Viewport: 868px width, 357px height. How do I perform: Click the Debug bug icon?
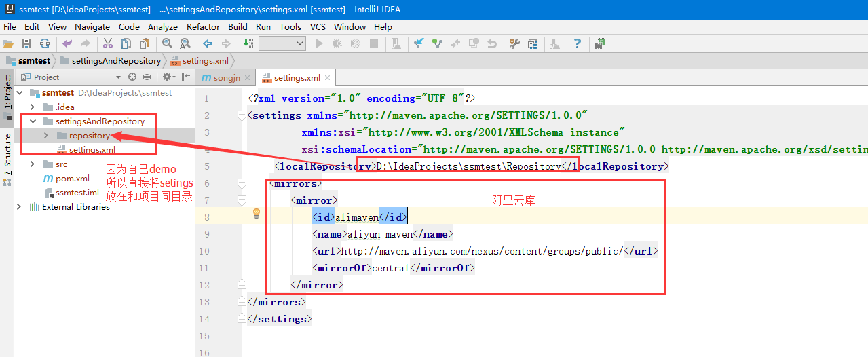pos(337,43)
